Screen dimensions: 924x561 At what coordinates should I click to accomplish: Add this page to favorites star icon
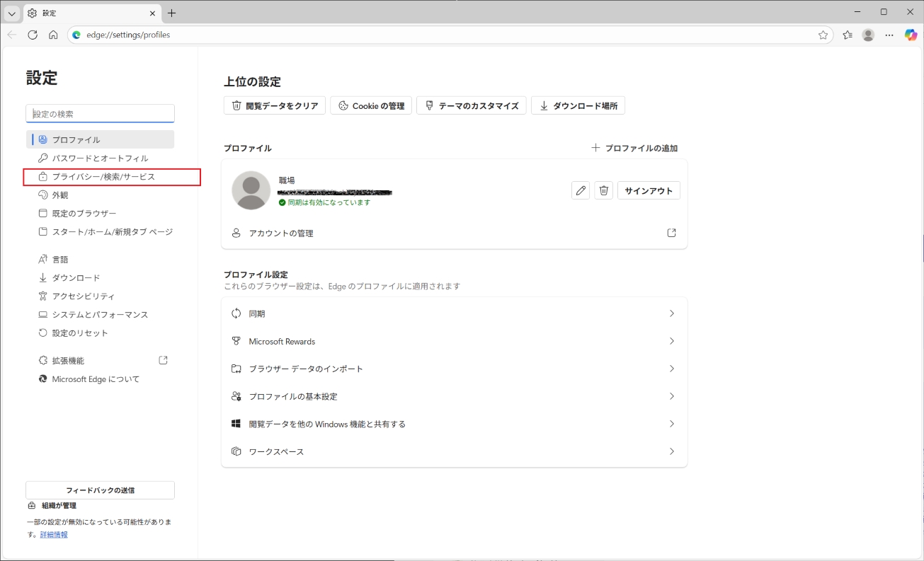823,35
